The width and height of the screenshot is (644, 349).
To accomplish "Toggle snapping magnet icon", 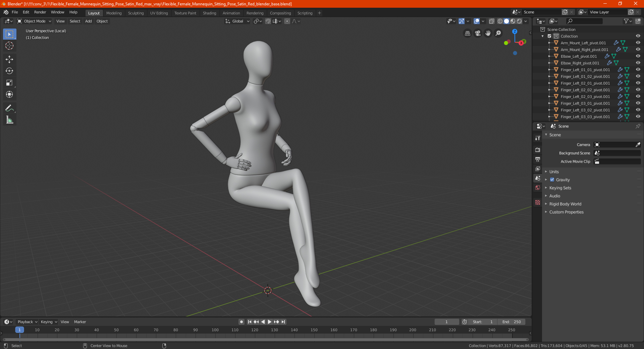I will 268,21.
